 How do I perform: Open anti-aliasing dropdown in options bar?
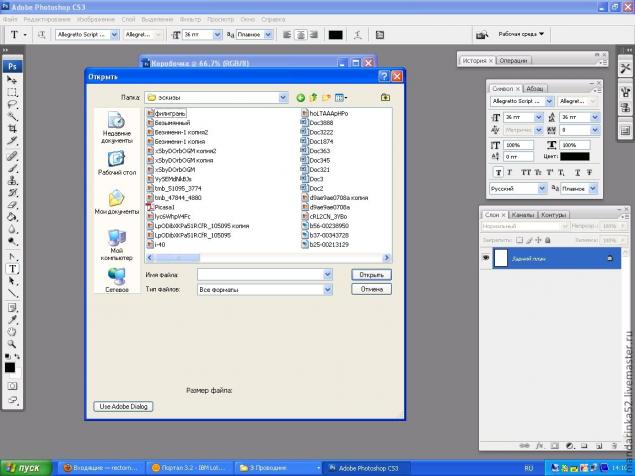point(268,35)
